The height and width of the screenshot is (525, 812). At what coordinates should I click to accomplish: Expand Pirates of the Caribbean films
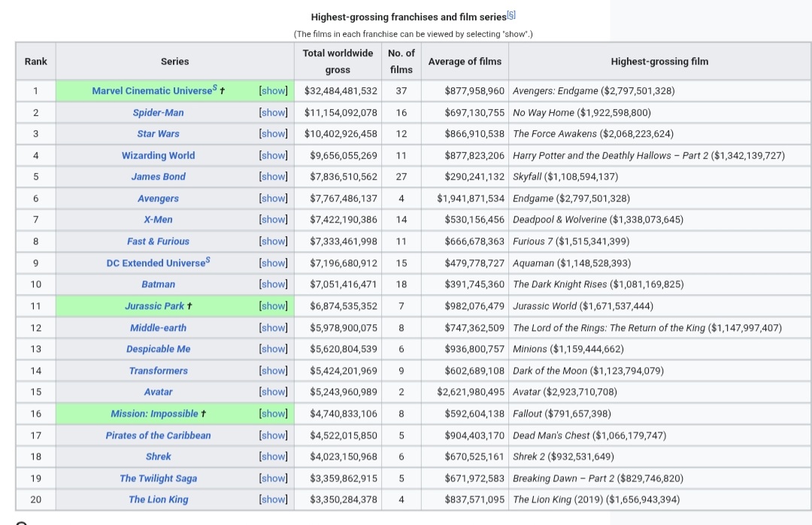274,435
